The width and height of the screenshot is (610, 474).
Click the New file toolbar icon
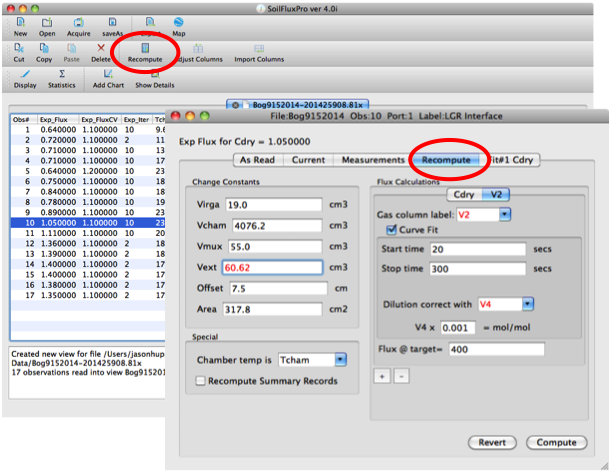[x=20, y=26]
